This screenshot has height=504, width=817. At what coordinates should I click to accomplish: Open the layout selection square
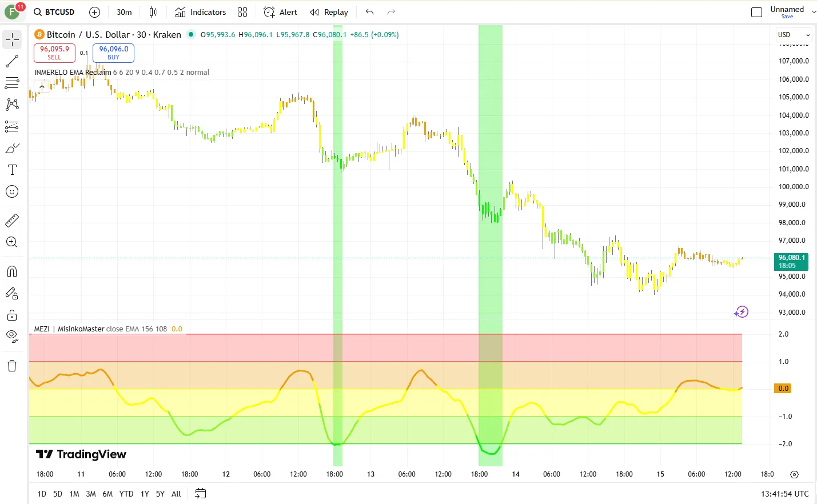coord(756,12)
